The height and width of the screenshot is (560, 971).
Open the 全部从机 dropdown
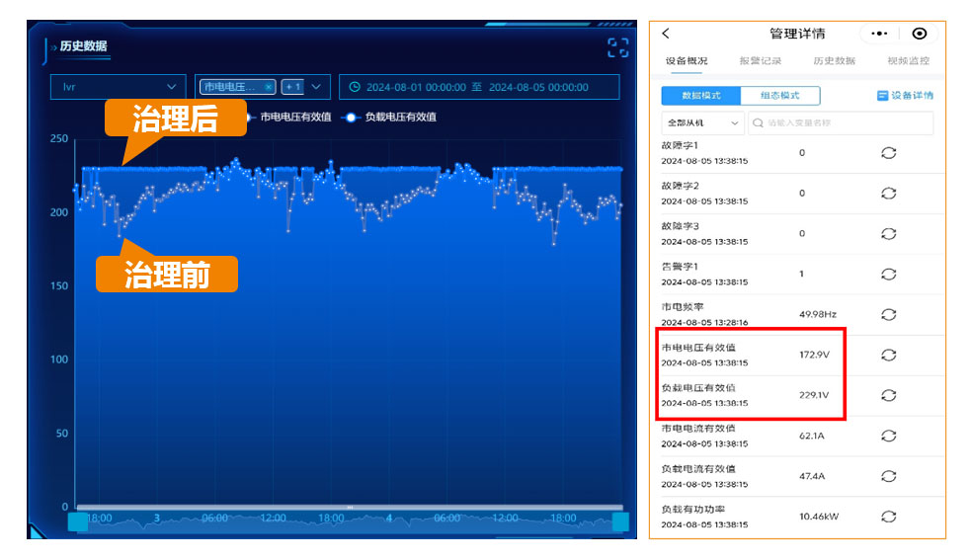pos(702,123)
